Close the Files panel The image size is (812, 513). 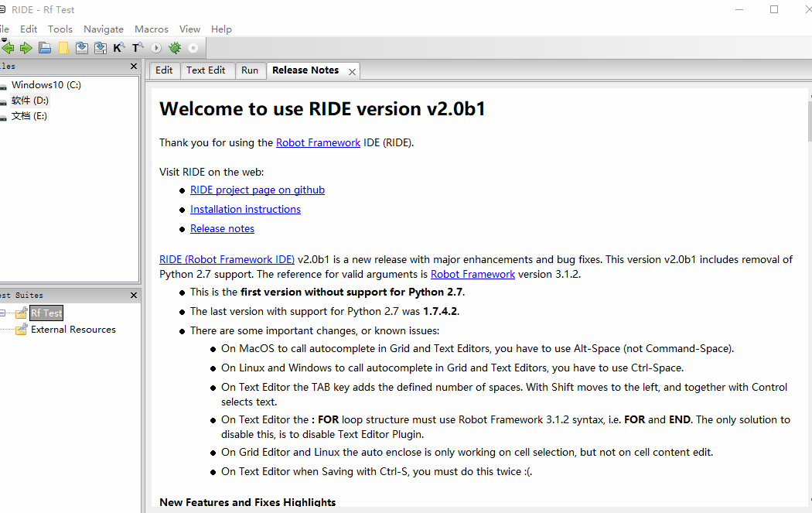[134, 67]
